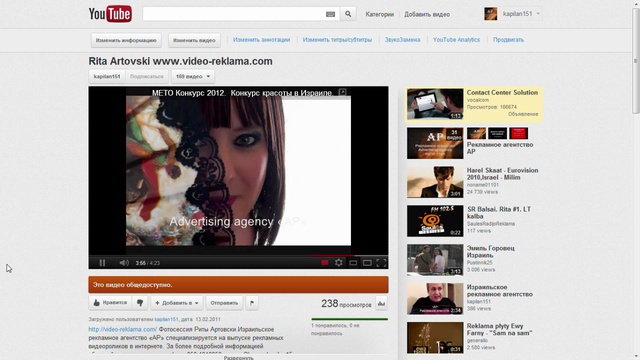640x360 pixels.
Task: Click the 3:56 / 4:23 time display
Action: point(147,263)
